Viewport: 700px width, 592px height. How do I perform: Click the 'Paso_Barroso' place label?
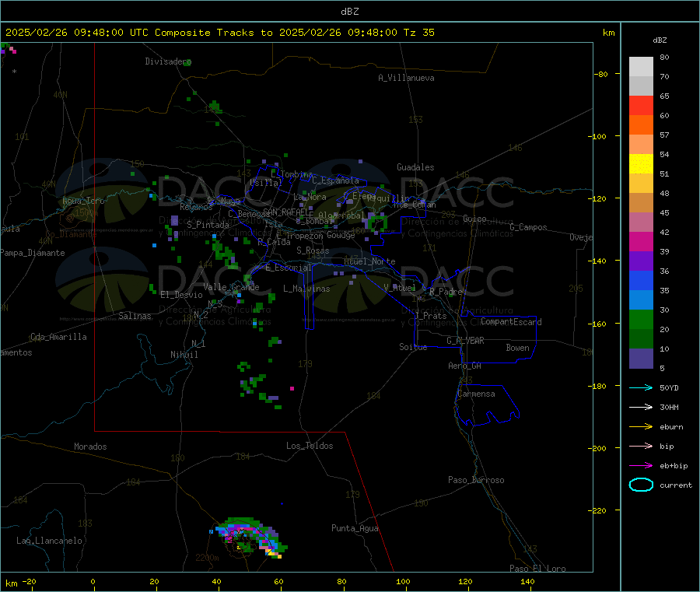click(x=476, y=480)
